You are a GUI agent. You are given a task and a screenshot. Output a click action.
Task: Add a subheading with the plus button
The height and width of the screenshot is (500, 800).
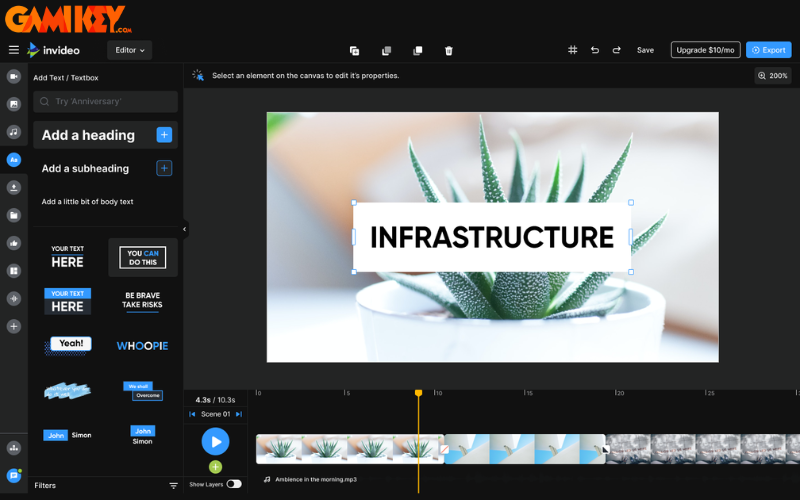tap(164, 168)
